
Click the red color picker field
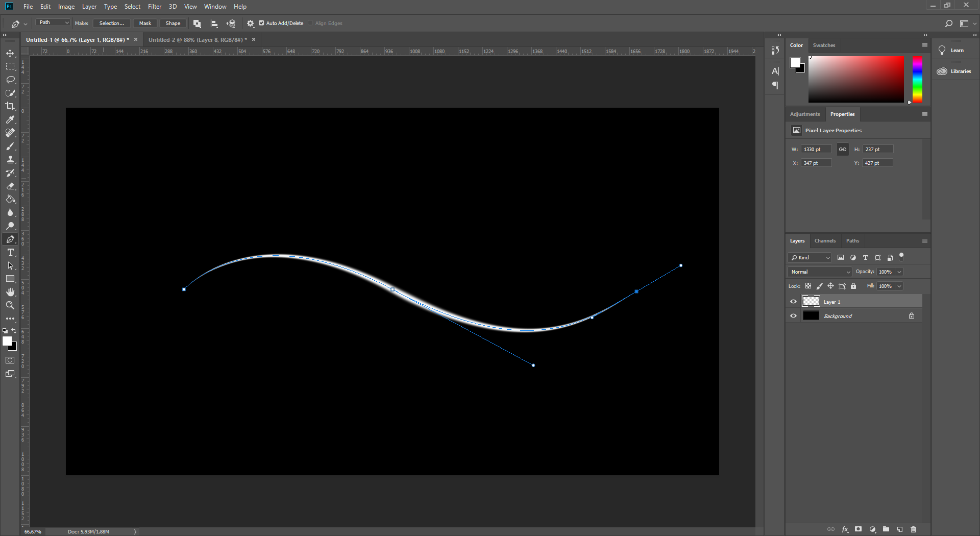pos(856,79)
